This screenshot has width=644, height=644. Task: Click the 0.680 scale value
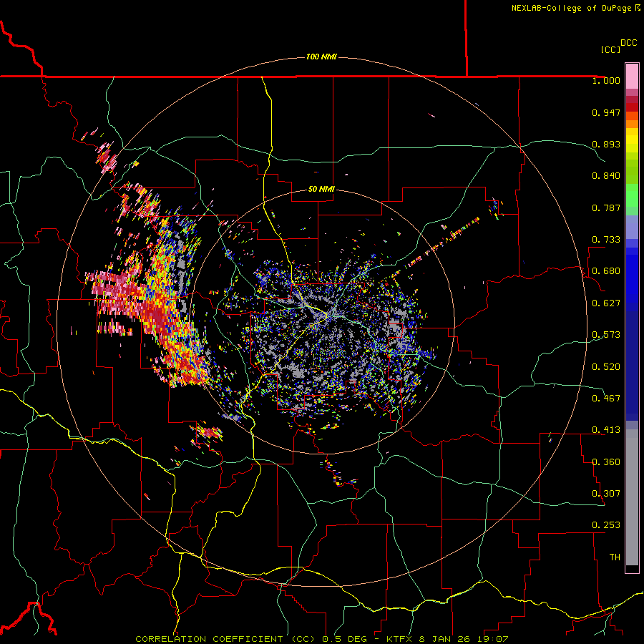(606, 271)
